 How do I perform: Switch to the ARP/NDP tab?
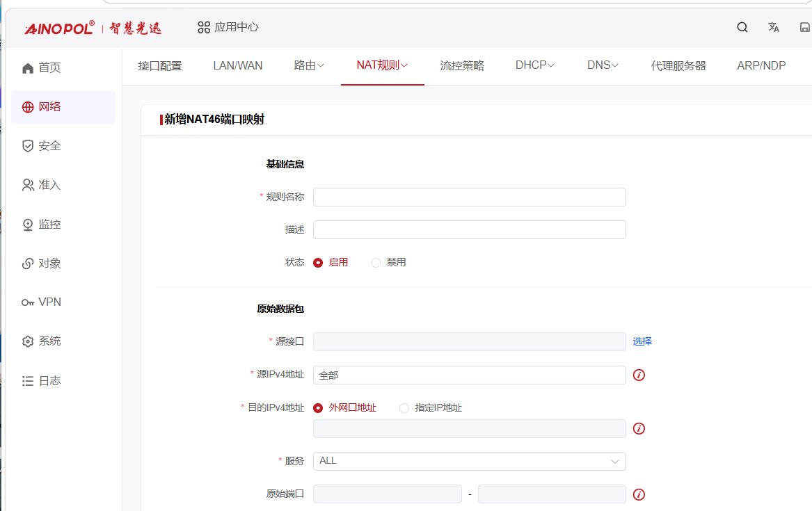pos(761,65)
